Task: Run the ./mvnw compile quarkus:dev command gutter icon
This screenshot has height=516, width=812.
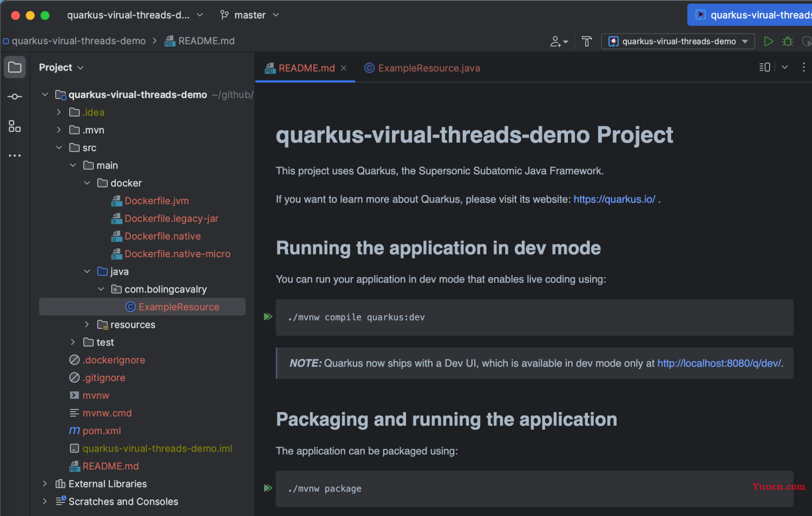Action: pyautogui.click(x=267, y=317)
